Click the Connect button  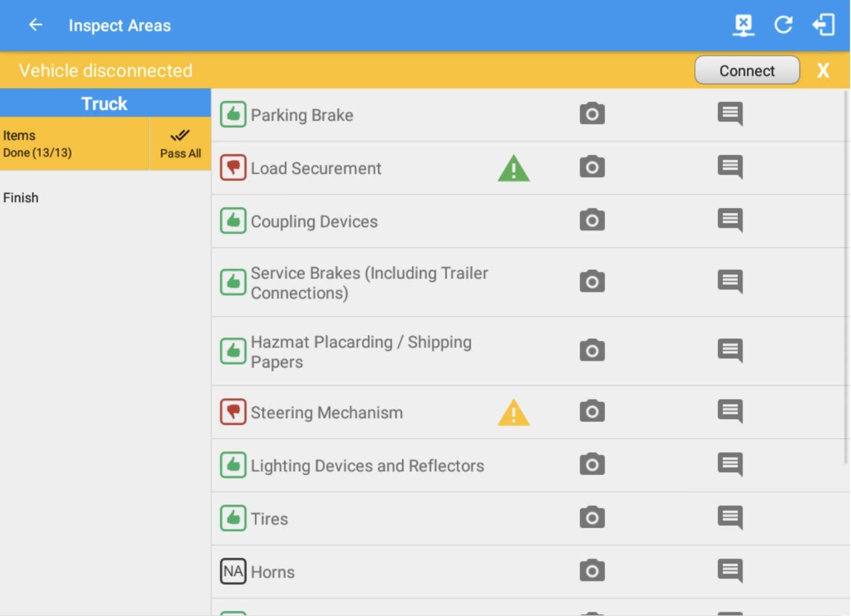[x=747, y=70]
